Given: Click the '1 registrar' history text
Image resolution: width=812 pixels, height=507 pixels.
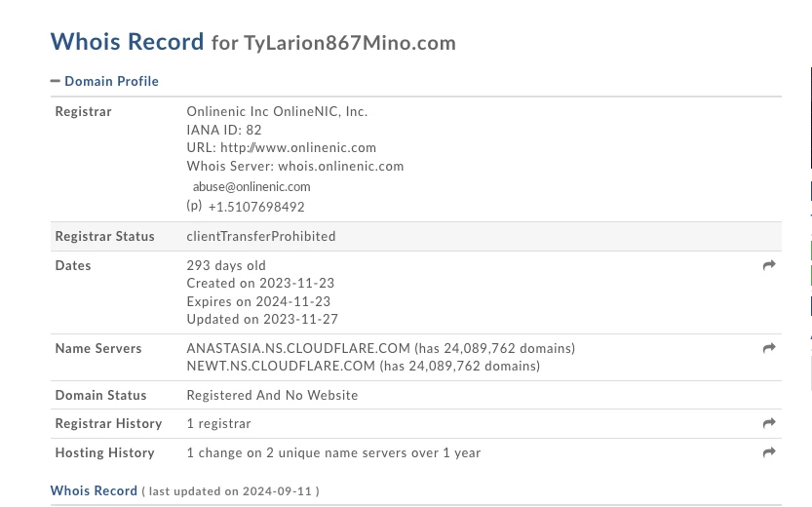Looking at the screenshot, I should [x=218, y=423].
